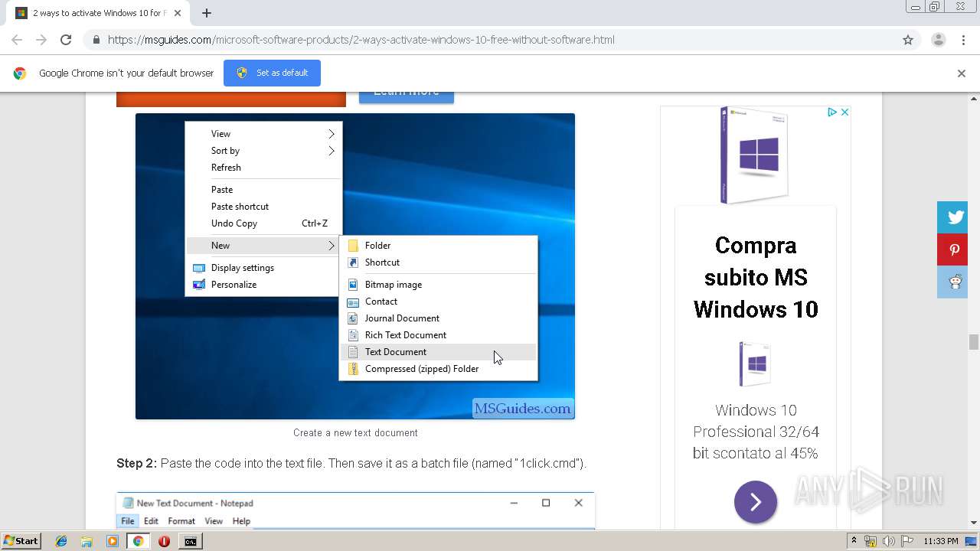Viewport: 980px width, 551px height.
Task: Switch to Chrome in the taskbar
Action: pyautogui.click(x=138, y=541)
